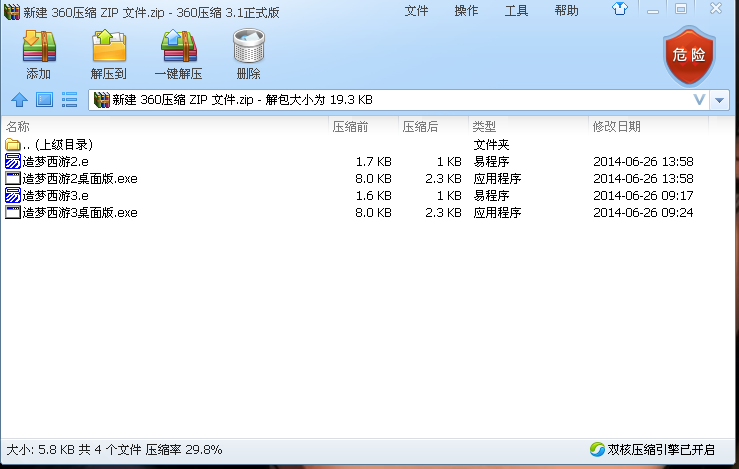The image size is (739, 469).
Task: Switch to large icon view mode
Action: coord(44,99)
